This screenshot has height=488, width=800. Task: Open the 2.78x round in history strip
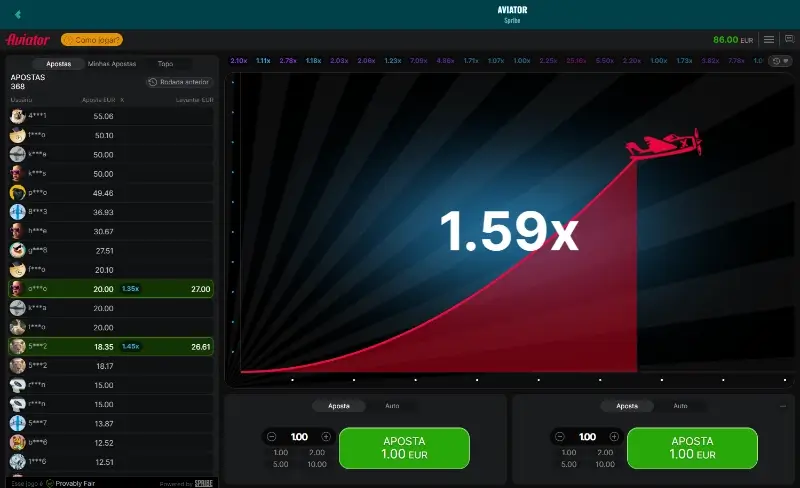(x=288, y=61)
